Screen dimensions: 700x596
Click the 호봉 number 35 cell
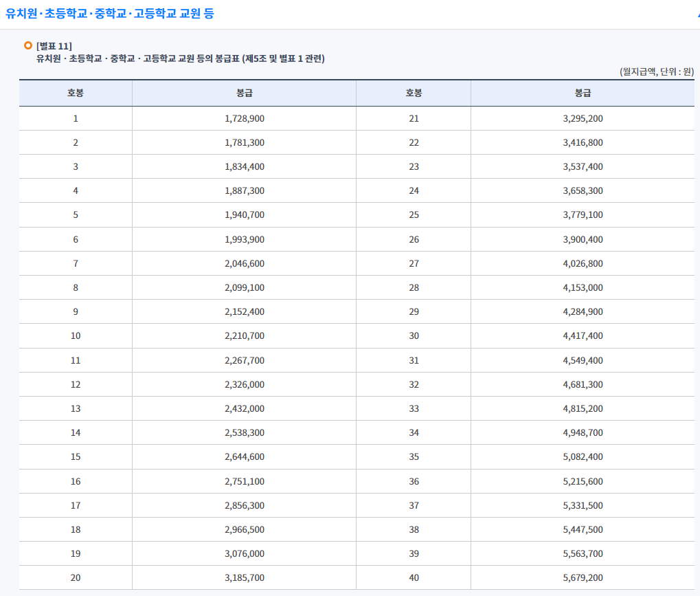click(x=414, y=457)
